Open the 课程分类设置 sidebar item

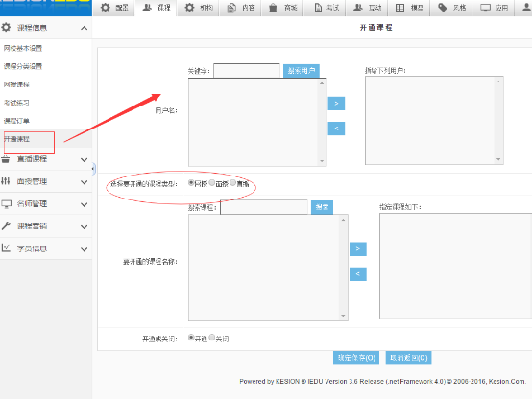(x=23, y=66)
